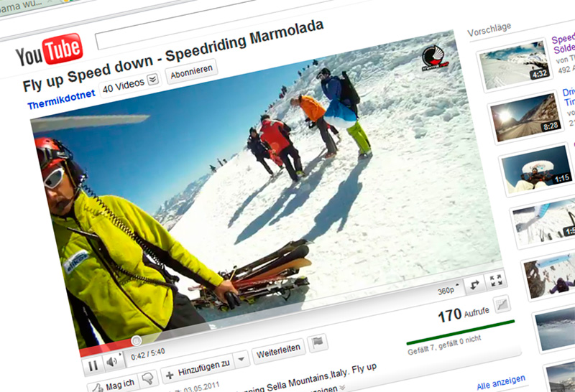
Task: Click the Thermik logo watermark in video
Action: 434,58
